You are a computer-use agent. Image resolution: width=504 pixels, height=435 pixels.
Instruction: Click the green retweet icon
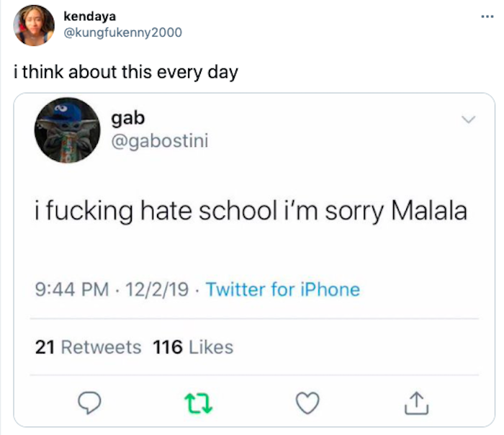coord(198,404)
